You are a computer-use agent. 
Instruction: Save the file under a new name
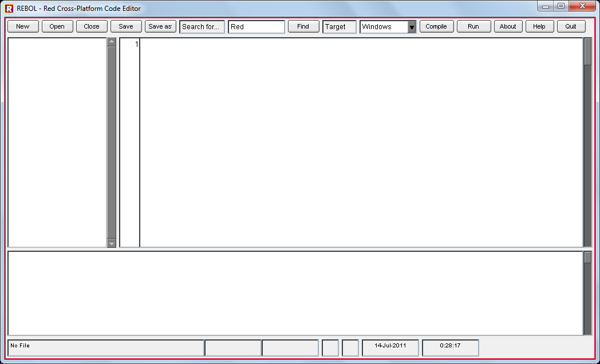160,26
